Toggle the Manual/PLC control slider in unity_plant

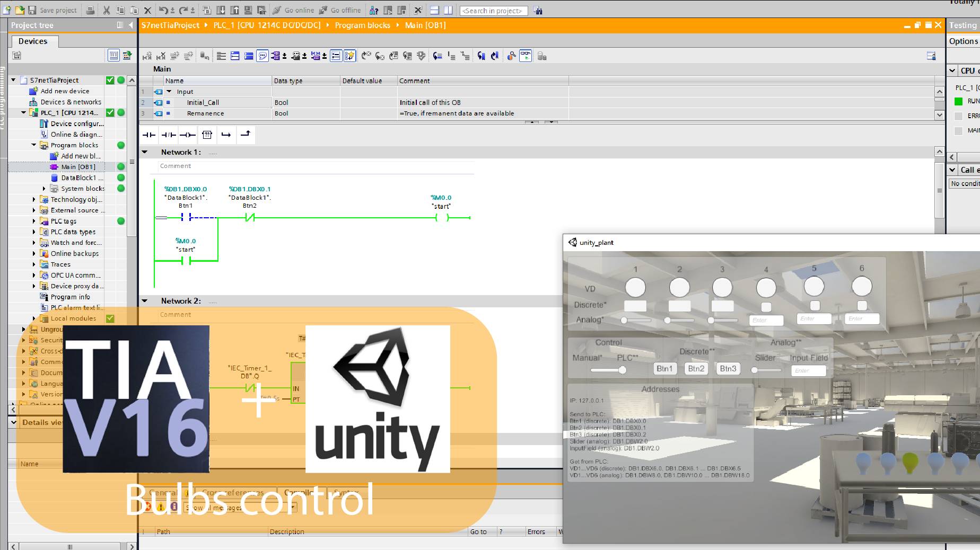609,370
